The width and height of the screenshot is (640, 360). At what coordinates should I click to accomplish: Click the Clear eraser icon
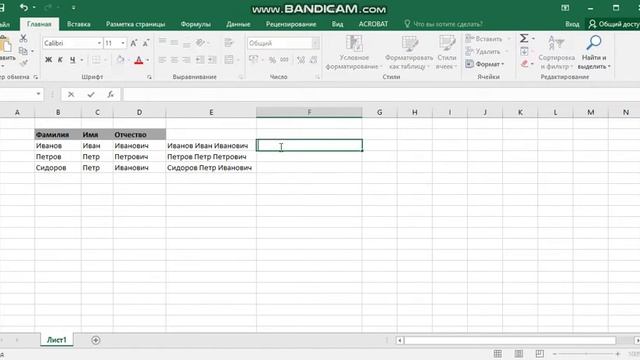pos(524,64)
